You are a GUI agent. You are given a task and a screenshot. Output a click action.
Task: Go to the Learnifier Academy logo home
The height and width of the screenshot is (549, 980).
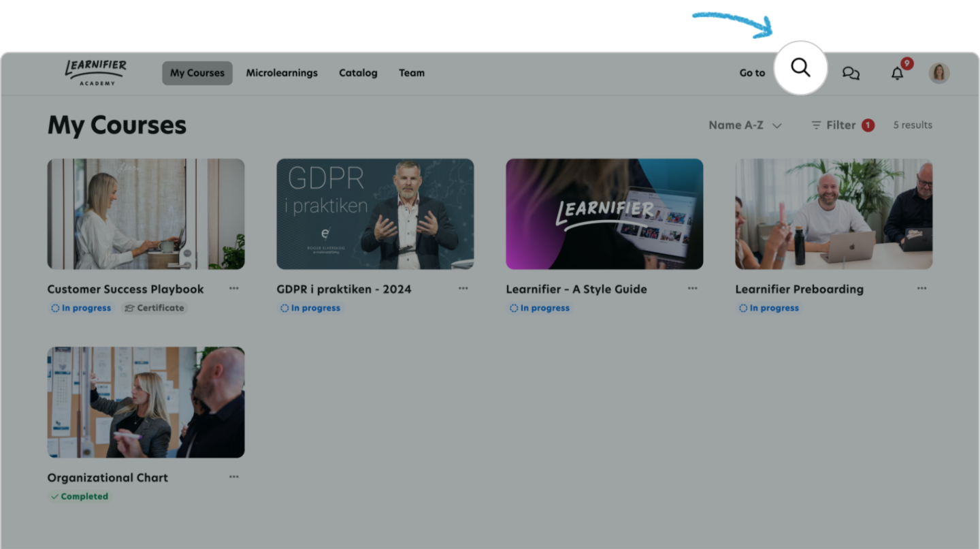[95, 72]
